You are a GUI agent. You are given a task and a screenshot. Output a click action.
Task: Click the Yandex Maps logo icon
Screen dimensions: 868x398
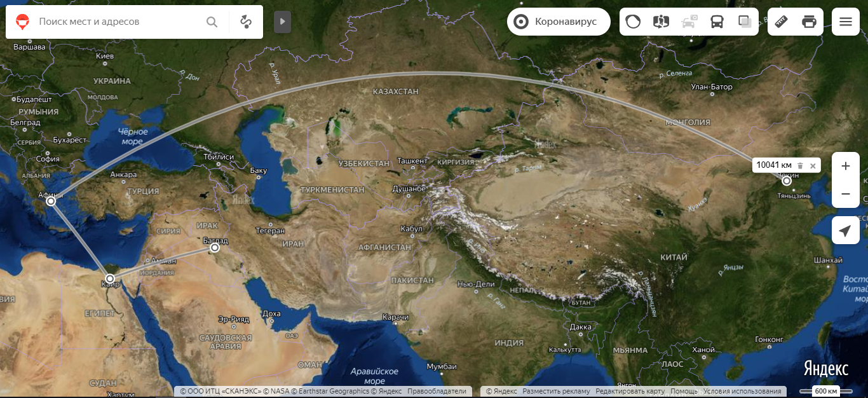click(x=23, y=22)
